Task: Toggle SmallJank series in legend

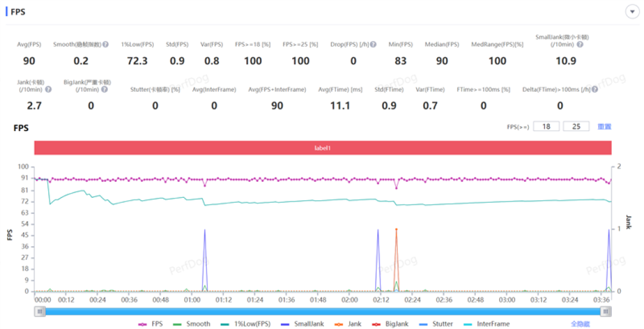Action: coord(303,324)
